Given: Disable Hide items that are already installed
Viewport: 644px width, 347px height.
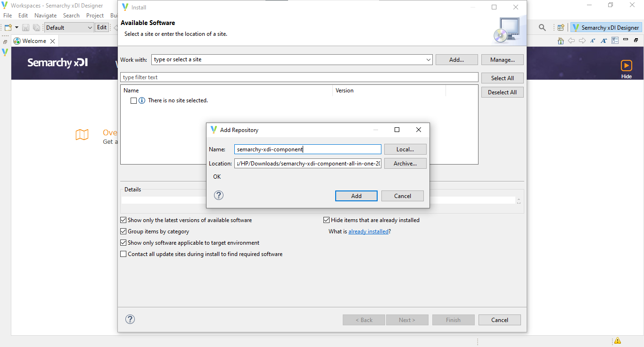Looking at the screenshot, I should point(326,220).
